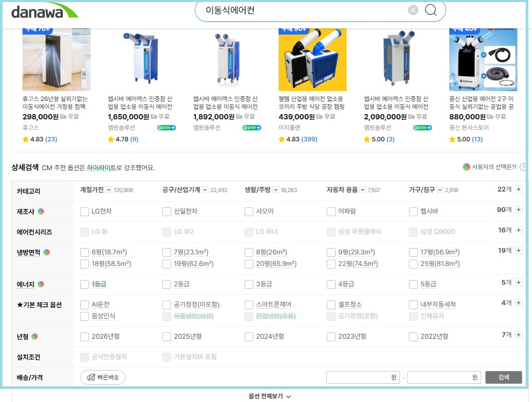Open 가구/침구 category dropdown arrow

tap(440, 189)
